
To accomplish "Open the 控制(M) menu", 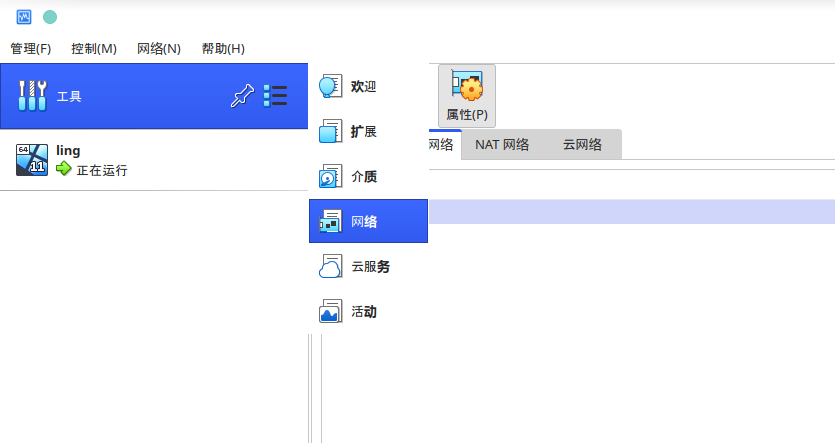I will [x=94, y=49].
